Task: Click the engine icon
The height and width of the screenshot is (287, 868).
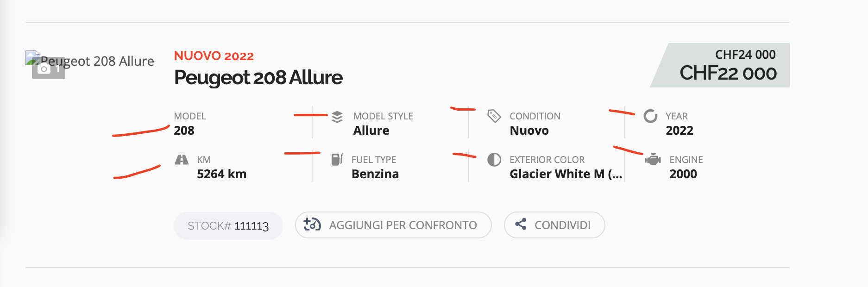Action: point(653,160)
